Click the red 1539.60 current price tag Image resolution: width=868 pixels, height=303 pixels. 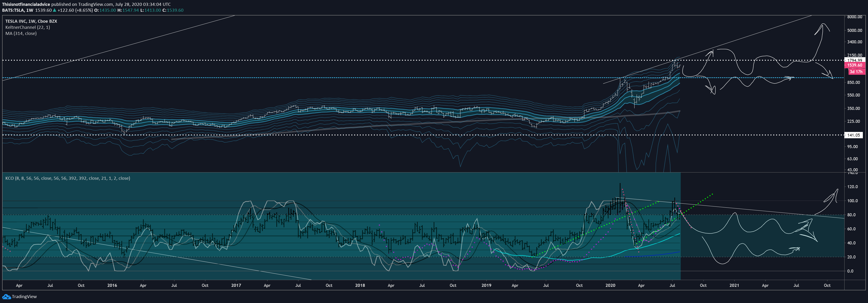(855, 65)
